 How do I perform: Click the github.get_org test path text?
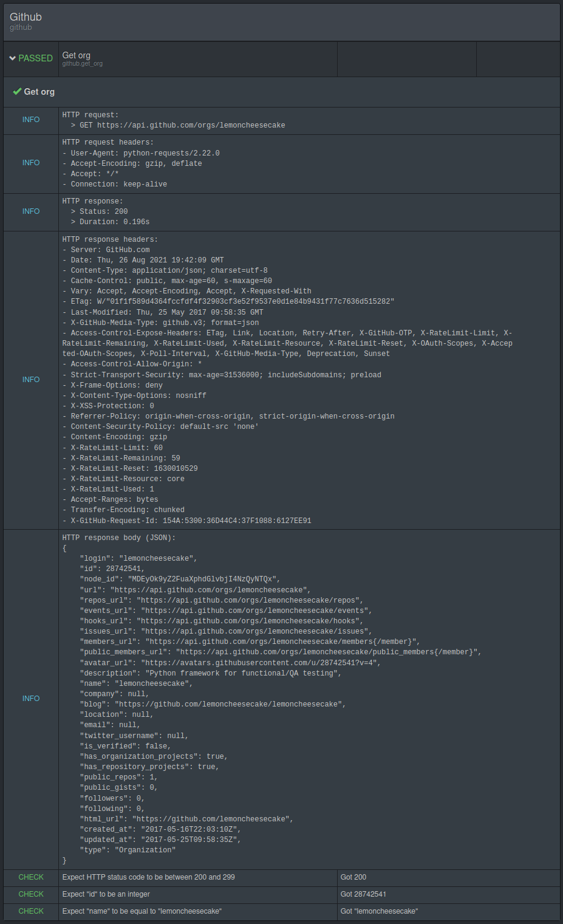tap(83, 64)
